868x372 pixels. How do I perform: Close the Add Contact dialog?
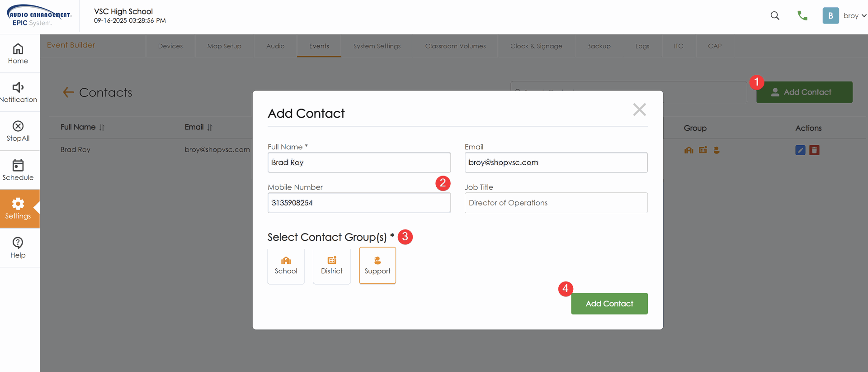point(639,110)
